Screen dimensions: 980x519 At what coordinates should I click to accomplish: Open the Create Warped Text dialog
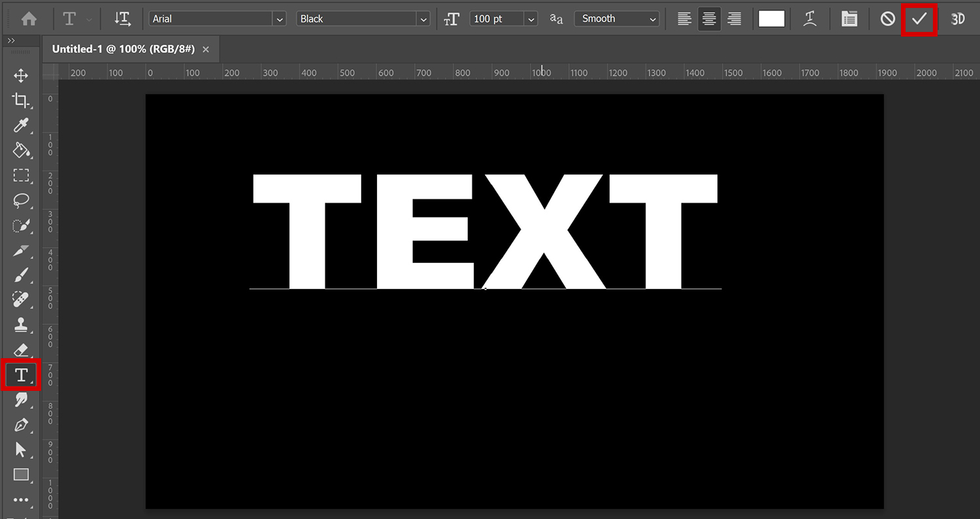pyautogui.click(x=809, y=18)
